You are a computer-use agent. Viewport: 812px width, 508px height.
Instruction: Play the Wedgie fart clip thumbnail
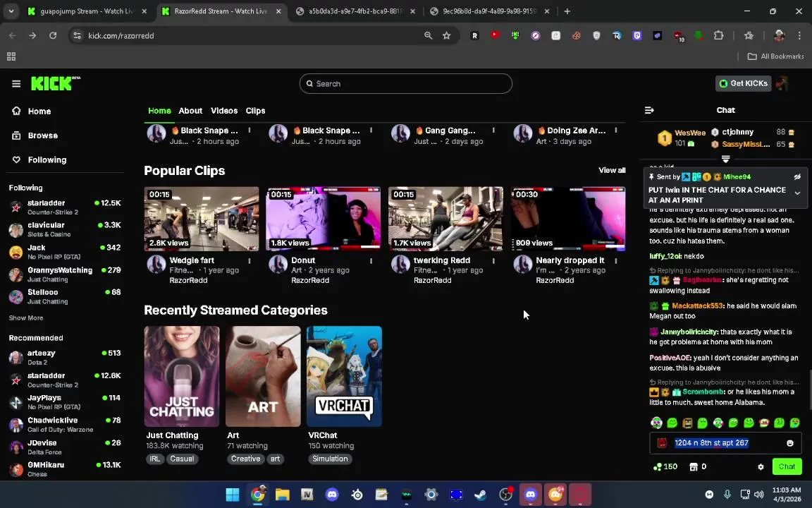click(202, 219)
